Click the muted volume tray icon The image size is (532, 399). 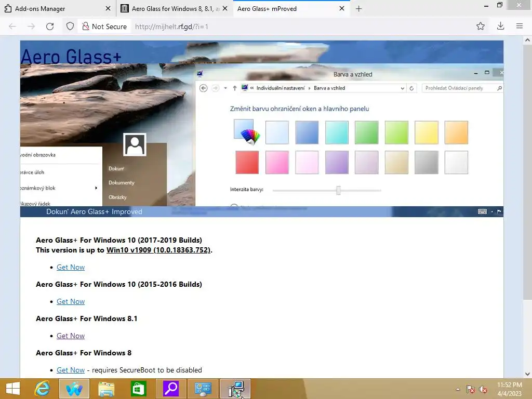(x=483, y=389)
